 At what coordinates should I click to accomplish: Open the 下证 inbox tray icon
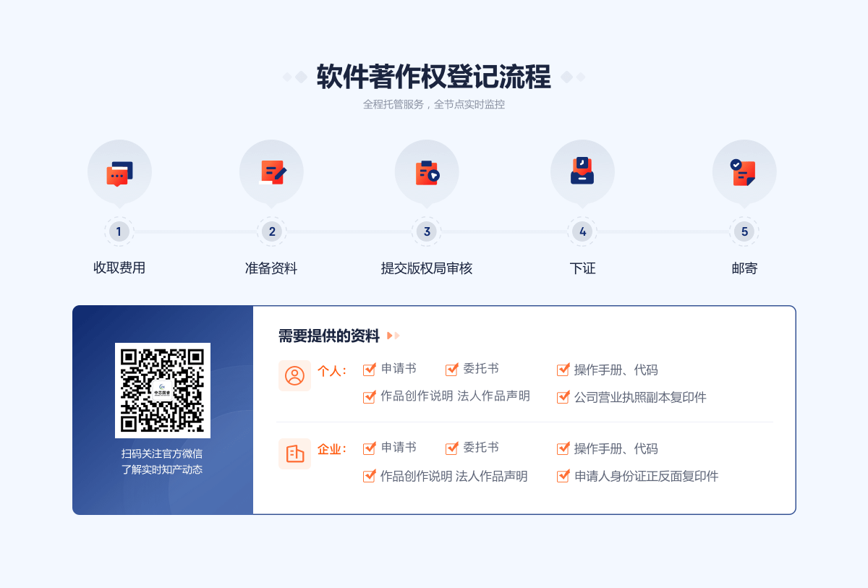pyautogui.click(x=582, y=171)
